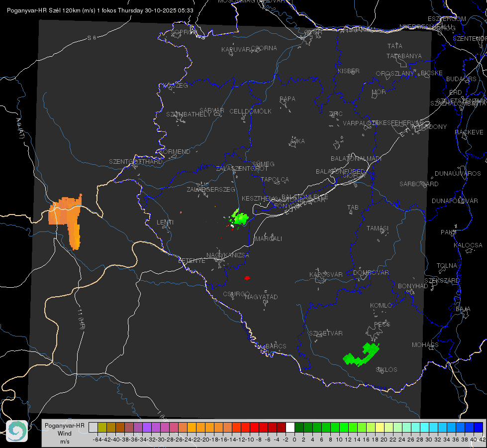Click the small red echo south of Nagykanizsa
This screenshot has width=487, height=448.
point(247,278)
